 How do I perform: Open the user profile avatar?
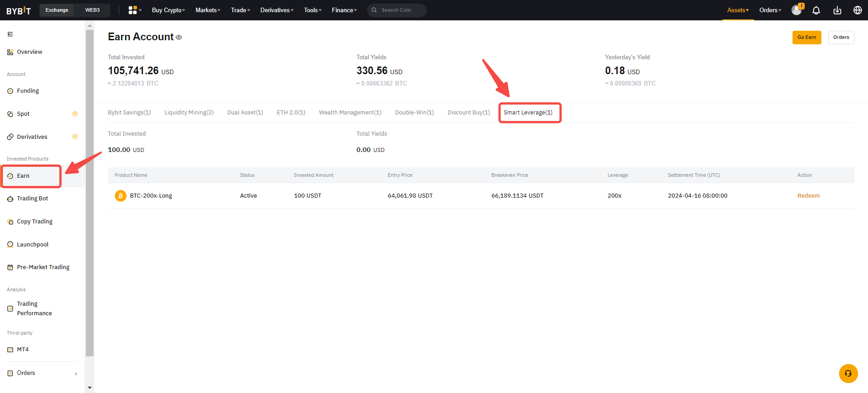(797, 10)
